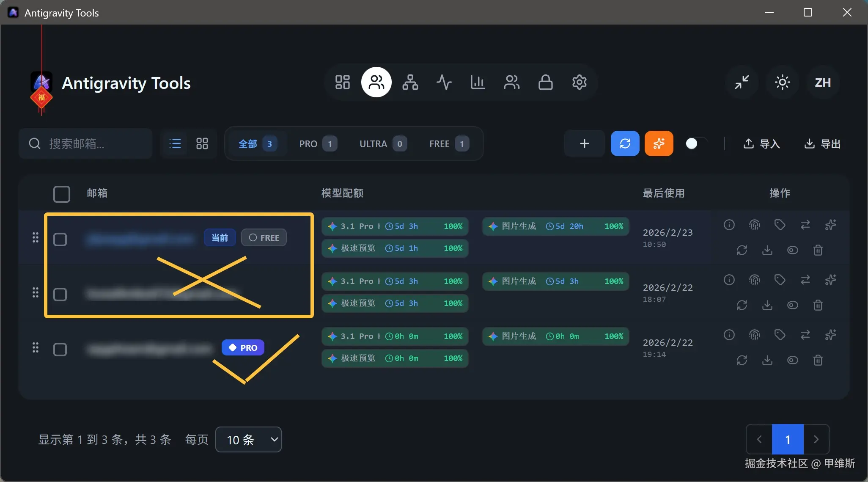Delete the PRO account with trash icon
868x482 pixels.
point(818,360)
